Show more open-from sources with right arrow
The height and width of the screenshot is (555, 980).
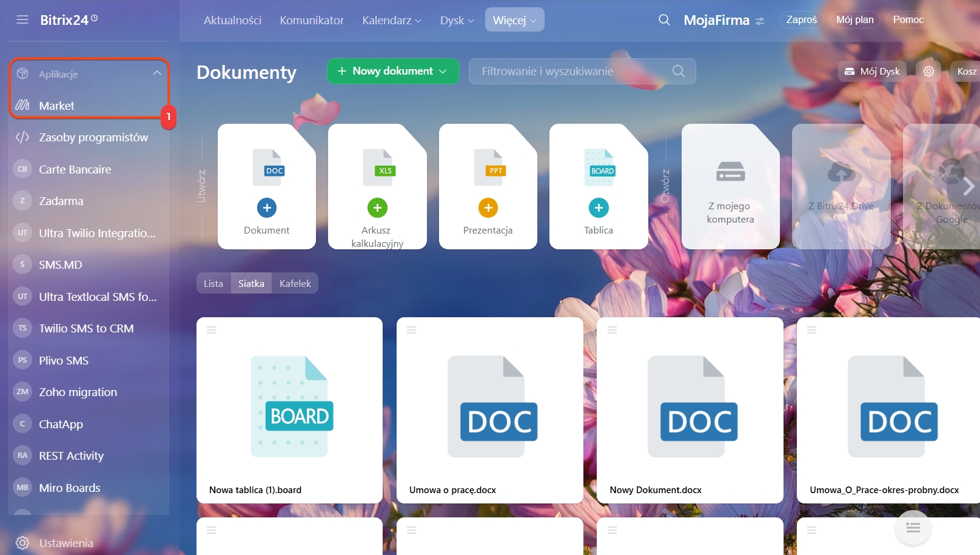click(x=968, y=186)
